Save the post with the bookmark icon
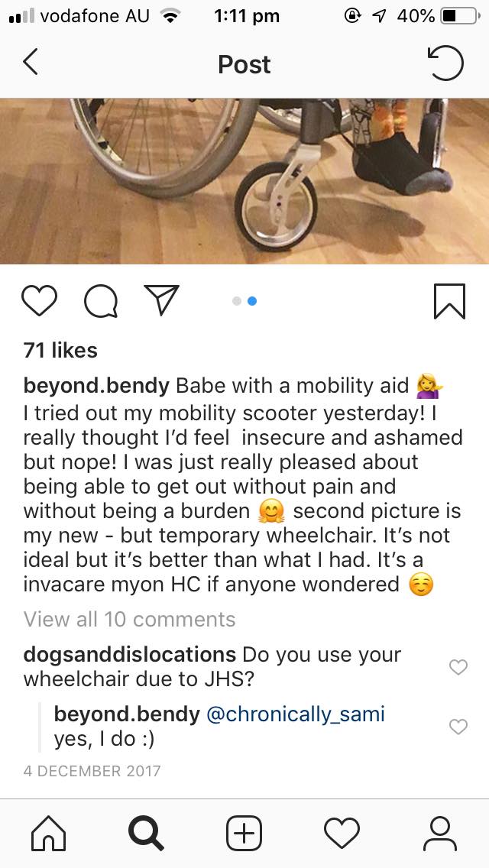Image resolution: width=489 pixels, height=868 pixels. [x=449, y=302]
